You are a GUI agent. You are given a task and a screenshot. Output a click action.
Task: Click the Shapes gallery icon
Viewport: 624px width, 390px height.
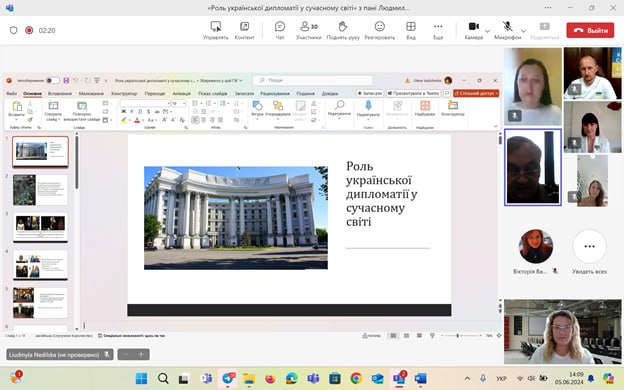point(257,106)
